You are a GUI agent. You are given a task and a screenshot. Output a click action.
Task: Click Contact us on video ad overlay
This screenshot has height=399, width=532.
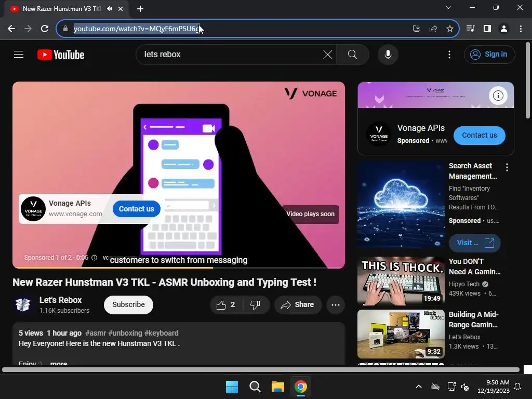pos(137,209)
